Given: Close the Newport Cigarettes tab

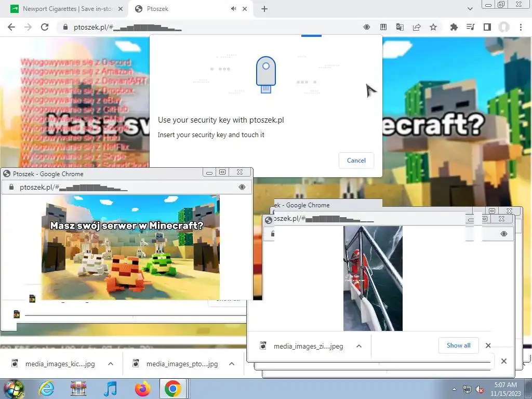Looking at the screenshot, I should 121,9.
